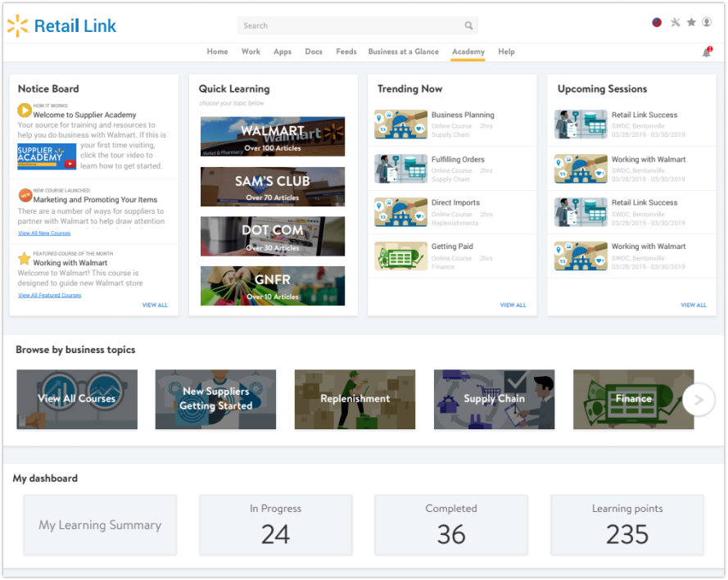The image size is (728, 580).
Task: Click the Fulfilling Orders course title
Action: click(x=458, y=159)
